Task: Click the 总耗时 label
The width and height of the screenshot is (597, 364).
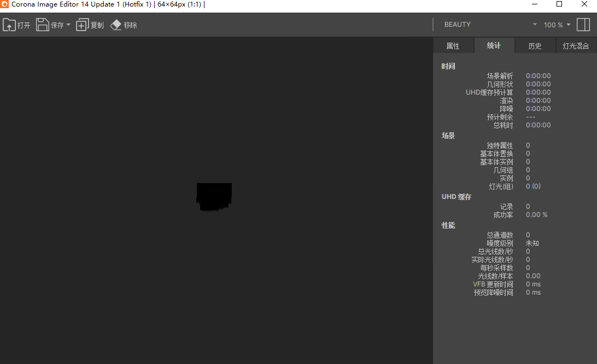Action: [503, 125]
